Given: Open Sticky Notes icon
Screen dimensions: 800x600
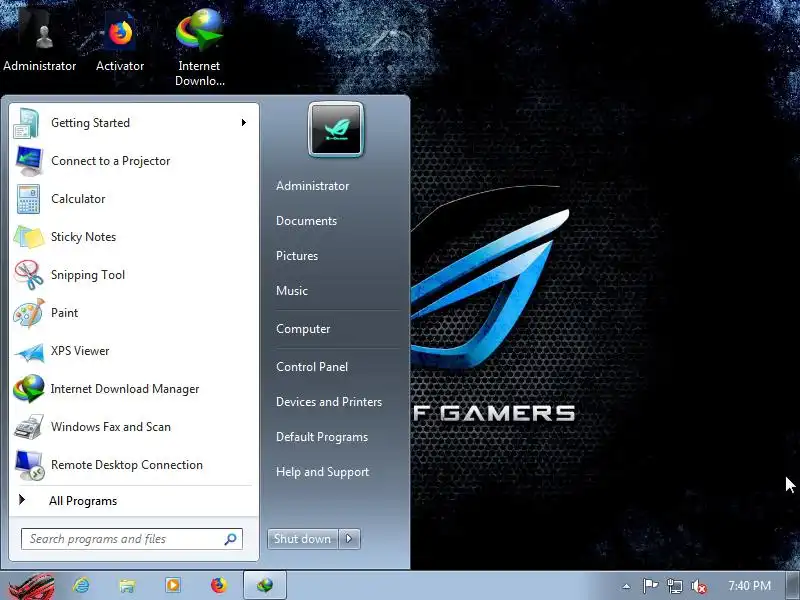Looking at the screenshot, I should (29, 237).
